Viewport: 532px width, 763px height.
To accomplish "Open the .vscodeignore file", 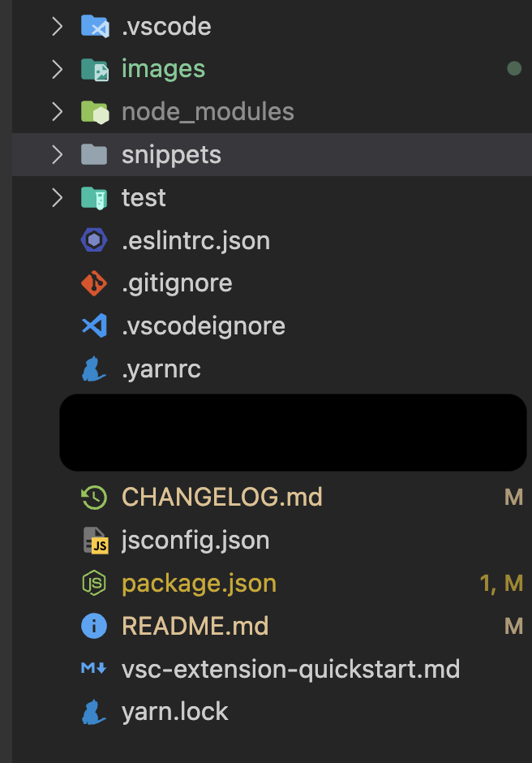I will tap(203, 326).
